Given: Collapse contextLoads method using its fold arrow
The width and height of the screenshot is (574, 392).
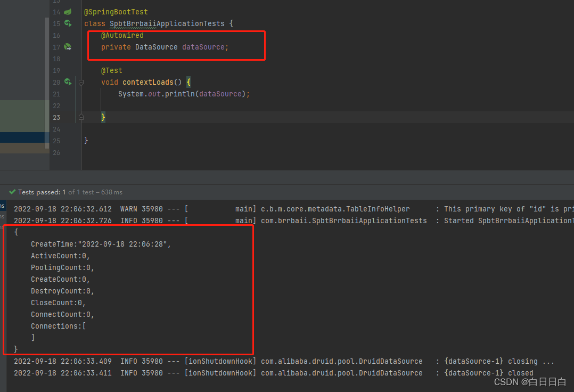Looking at the screenshot, I should point(80,82).
